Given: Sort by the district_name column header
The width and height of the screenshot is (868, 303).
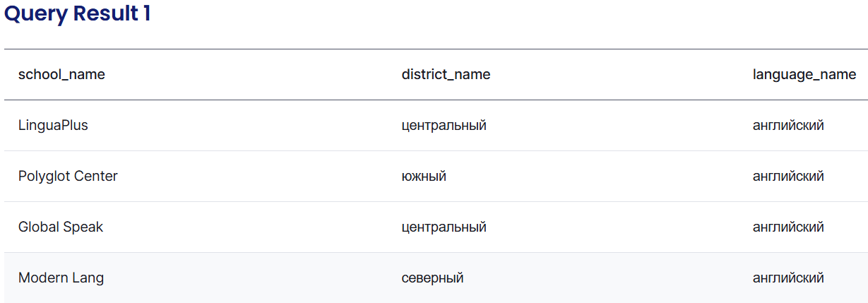Looking at the screenshot, I should (446, 74).
